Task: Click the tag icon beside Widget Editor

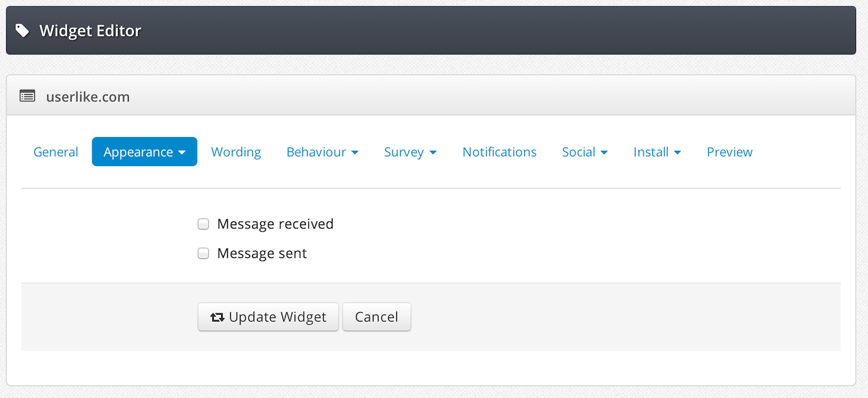Action: coord(22,30)
